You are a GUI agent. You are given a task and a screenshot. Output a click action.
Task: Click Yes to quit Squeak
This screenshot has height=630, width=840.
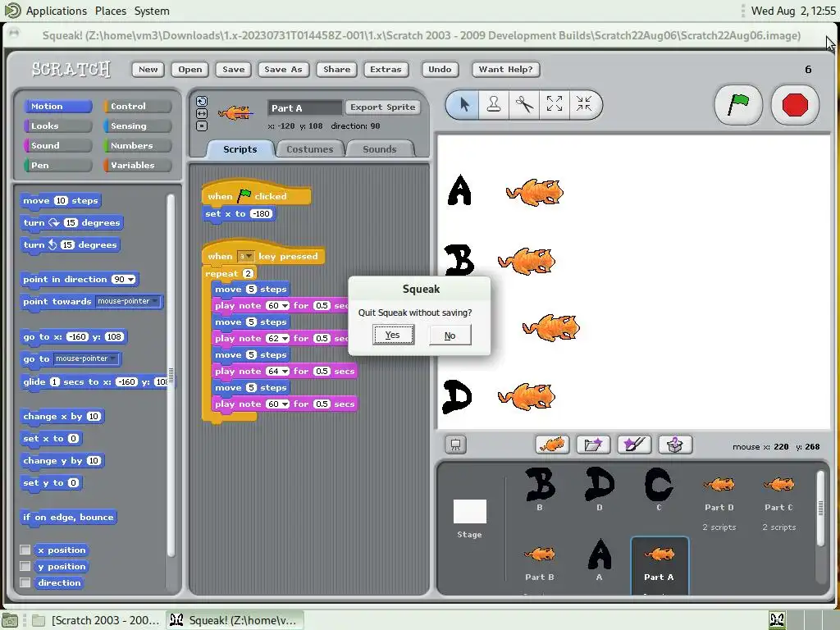pyautogui.click(x=393, y=335)
